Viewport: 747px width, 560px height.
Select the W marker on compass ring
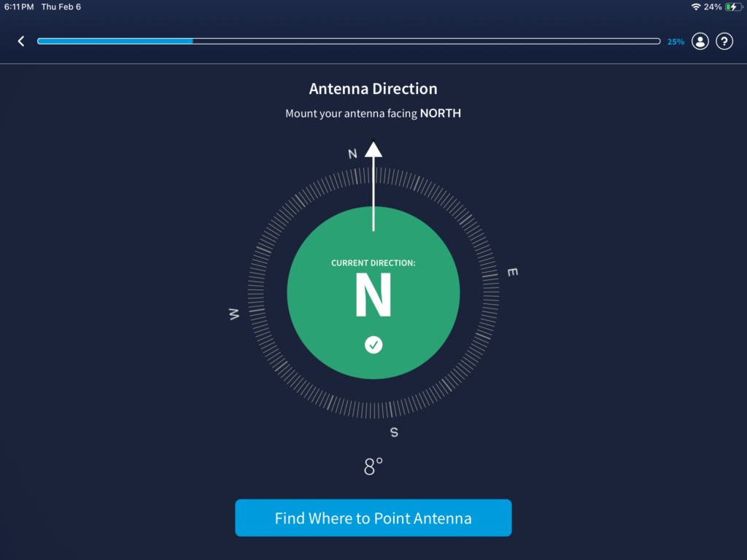pos(234,314)
